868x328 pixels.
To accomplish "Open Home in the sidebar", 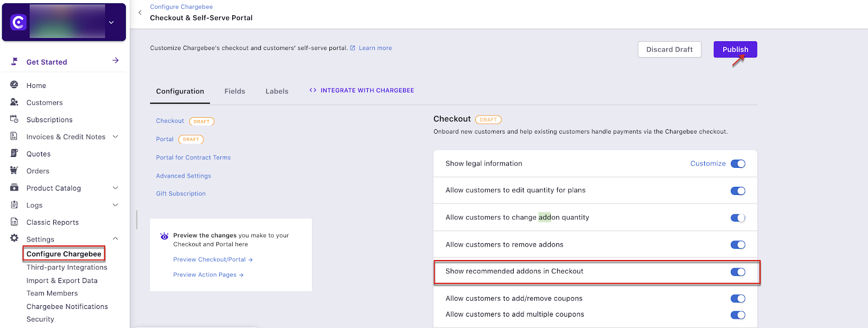I will pyautogui.click(x=36, y=85).
